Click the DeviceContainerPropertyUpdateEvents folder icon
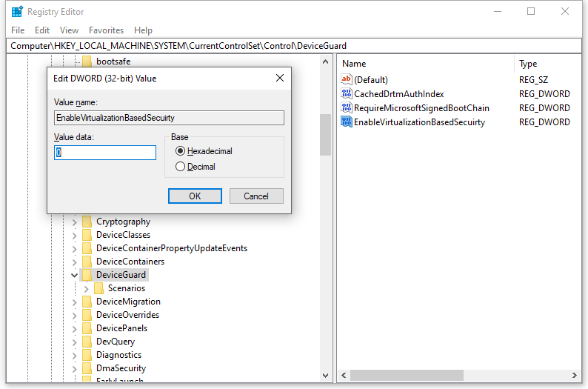 87,248
